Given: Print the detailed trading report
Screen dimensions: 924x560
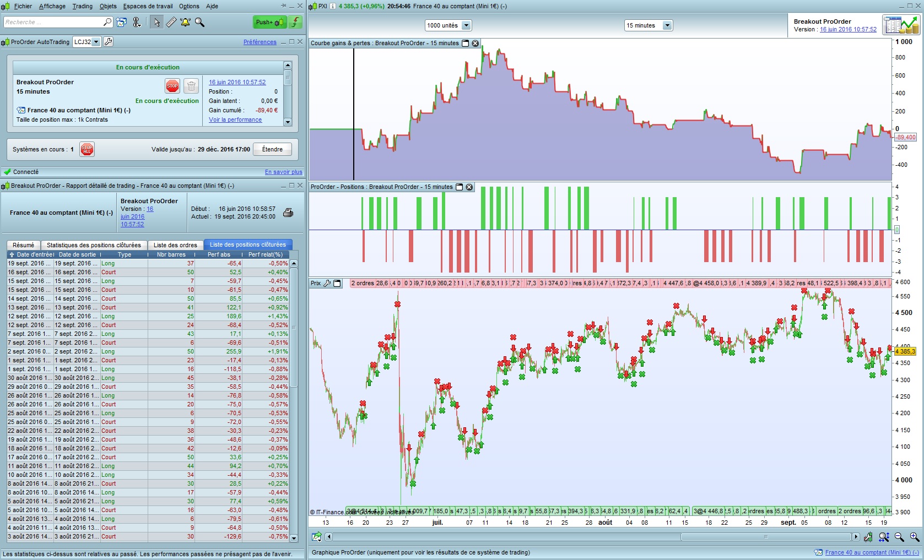Looking at the screenshot, I should coord(288,213).
